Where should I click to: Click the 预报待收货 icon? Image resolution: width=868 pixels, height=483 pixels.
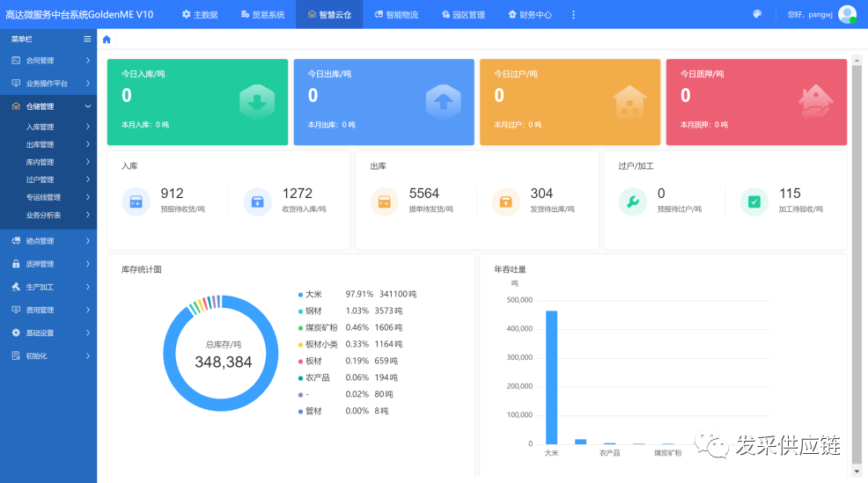(136, 202)
